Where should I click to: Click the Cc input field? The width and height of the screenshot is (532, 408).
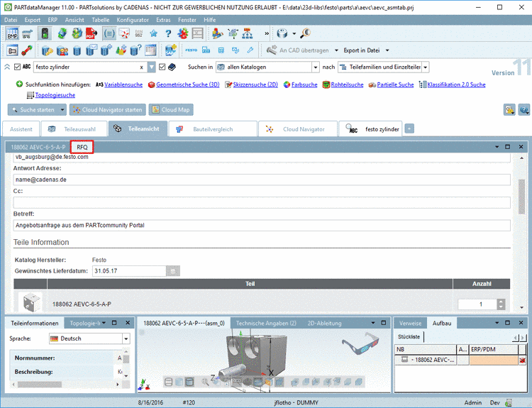(262, 203)
